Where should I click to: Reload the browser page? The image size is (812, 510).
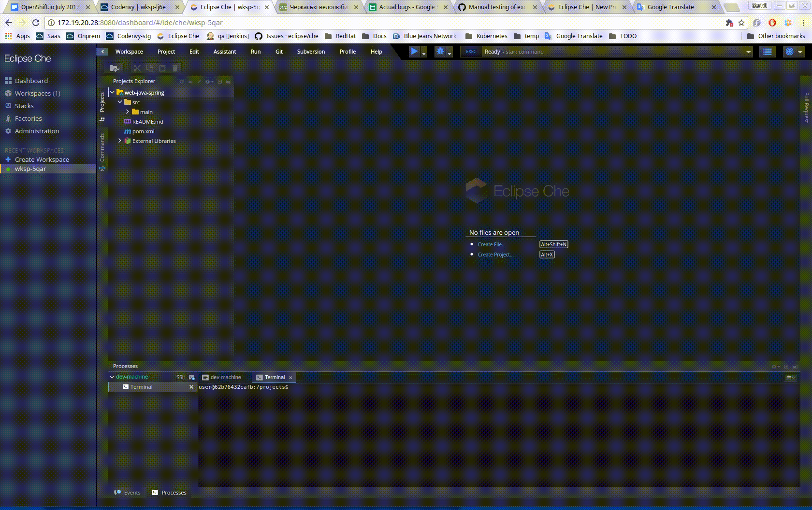point(36,23)
